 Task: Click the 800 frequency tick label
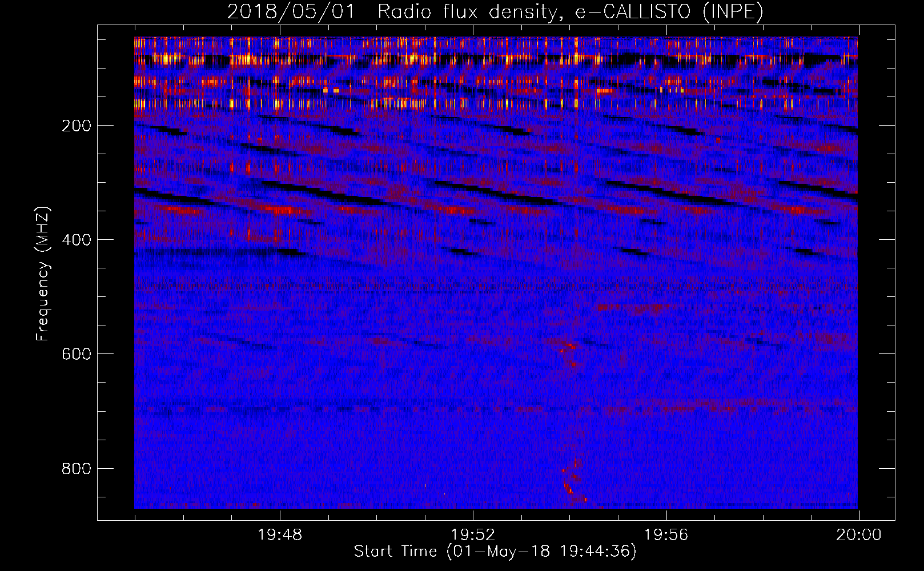point(76,469)
